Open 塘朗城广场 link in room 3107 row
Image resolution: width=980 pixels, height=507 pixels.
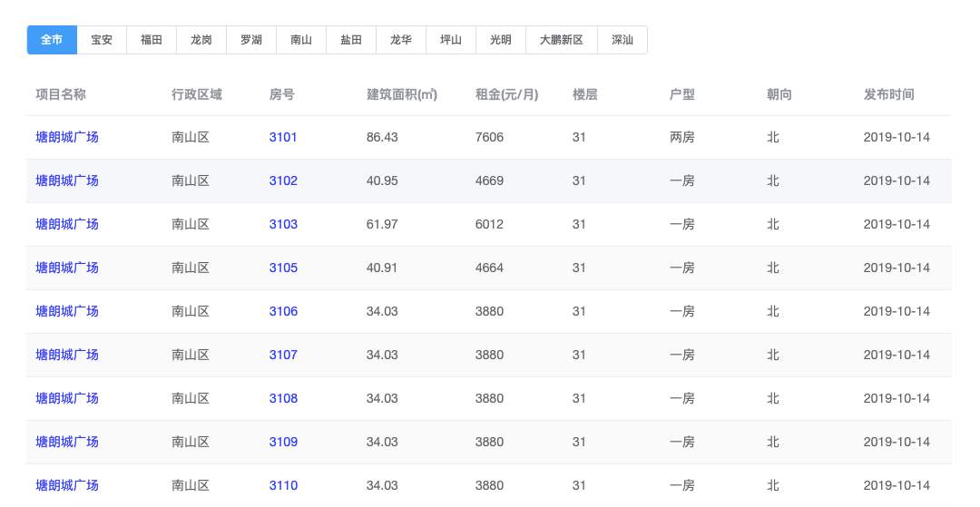[x=67, y=356]
